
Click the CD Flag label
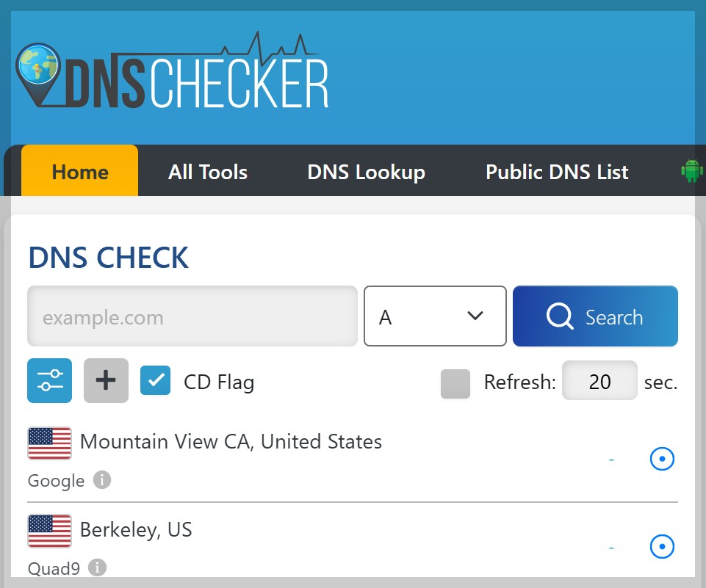[219, 382]
